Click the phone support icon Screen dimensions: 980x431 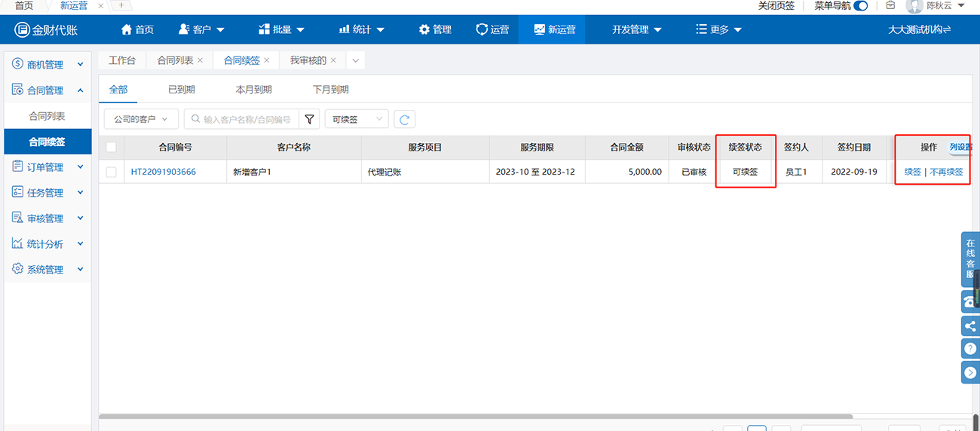970,301
